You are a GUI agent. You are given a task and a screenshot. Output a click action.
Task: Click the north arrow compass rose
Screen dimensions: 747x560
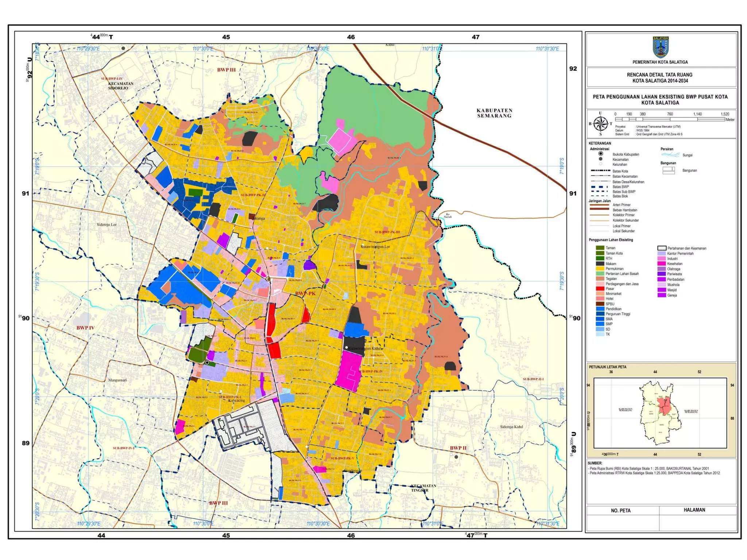pos(600,124)
